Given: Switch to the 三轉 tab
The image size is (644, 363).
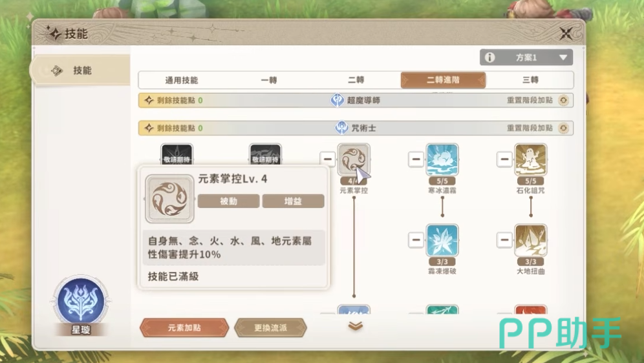Looking at the screenshot, I should click(x=530, y=80).
